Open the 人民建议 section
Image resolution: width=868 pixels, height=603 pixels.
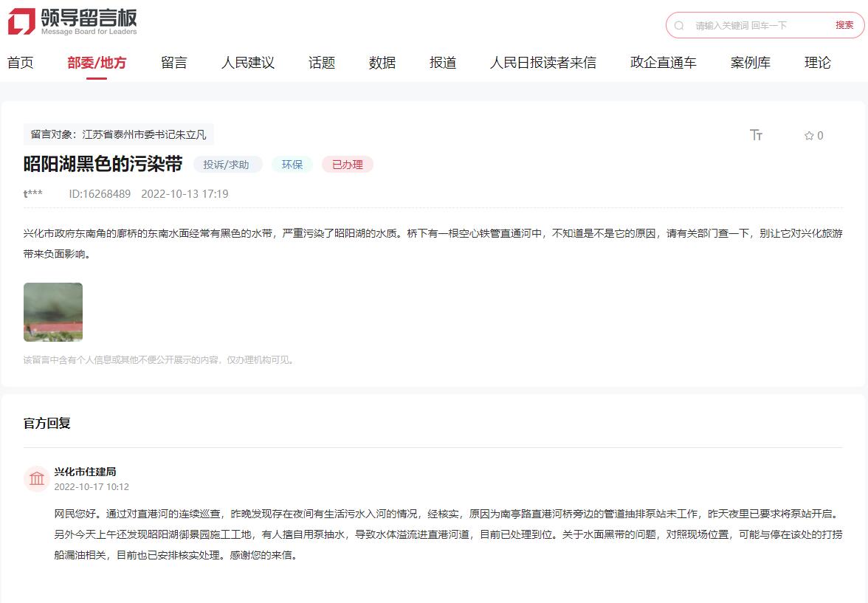click(248, 63)
